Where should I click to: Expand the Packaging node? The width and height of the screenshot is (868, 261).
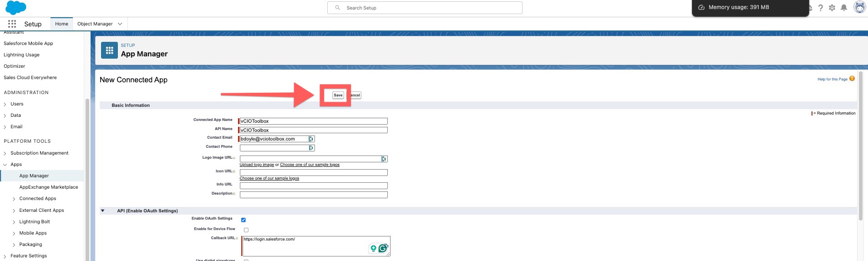pos(14,245)
